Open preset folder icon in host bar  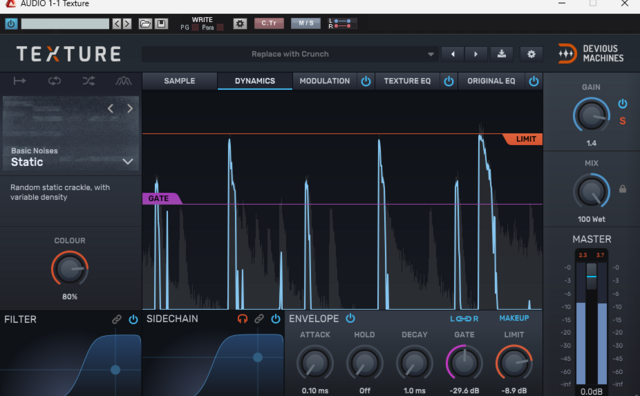(145, 24)
